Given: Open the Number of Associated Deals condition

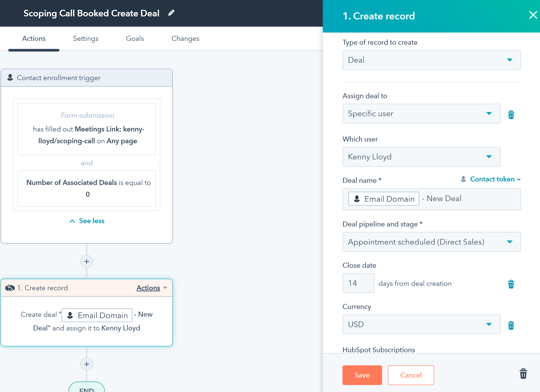Looking at the screenshot, I should coord(87,188).
